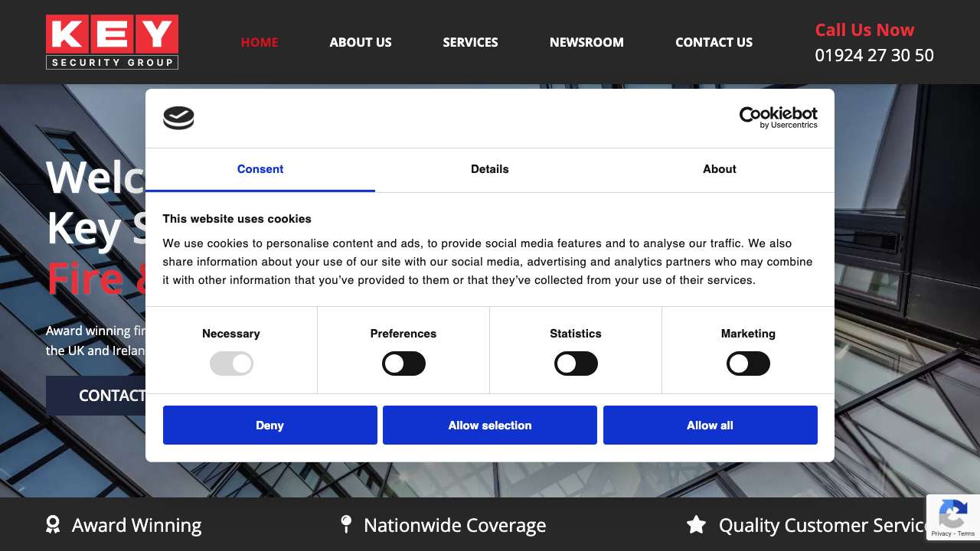Screen dimensions: 980x551
Task: Click the Cookiebot by Usercentrics logo
Action: [778, 118]
